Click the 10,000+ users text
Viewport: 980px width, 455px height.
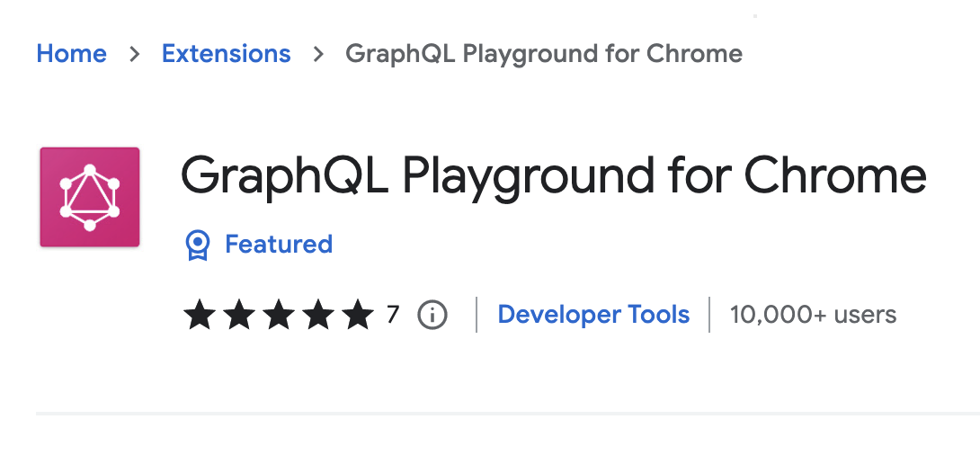(x=813, y=315)
